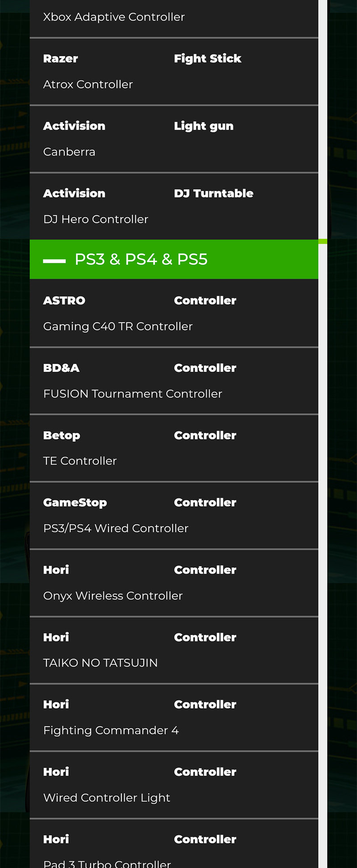The image size is (357, 868).
Task: Click the Activision Canberra entry
Action: (69, 152)
